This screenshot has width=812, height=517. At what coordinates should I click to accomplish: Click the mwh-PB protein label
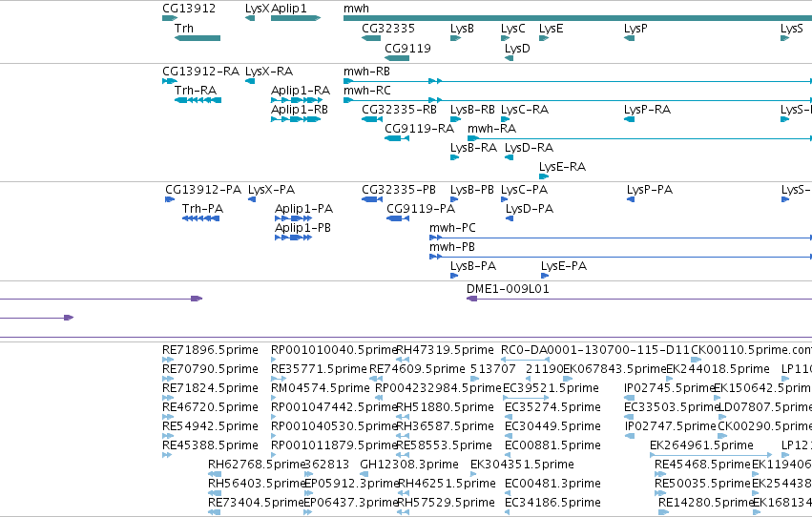pos(452,247)
